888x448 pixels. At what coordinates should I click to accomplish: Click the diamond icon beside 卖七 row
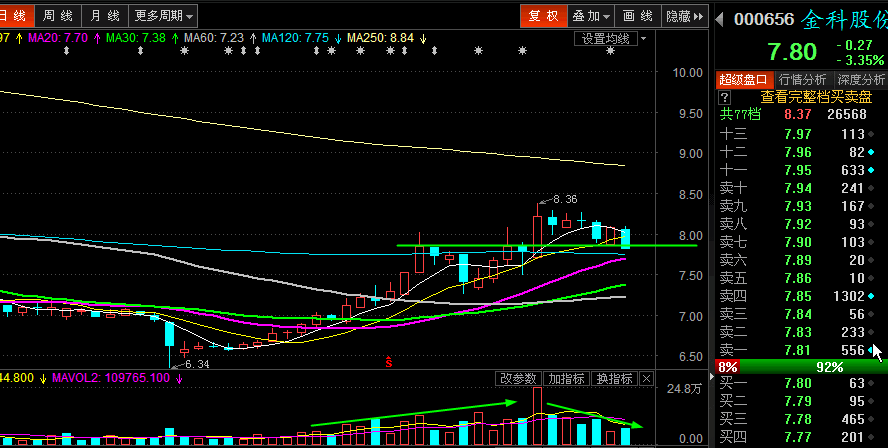870,242
